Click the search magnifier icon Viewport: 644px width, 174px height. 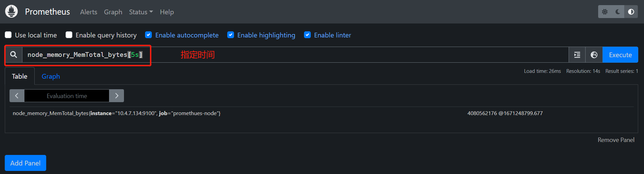tap(14, 55)
